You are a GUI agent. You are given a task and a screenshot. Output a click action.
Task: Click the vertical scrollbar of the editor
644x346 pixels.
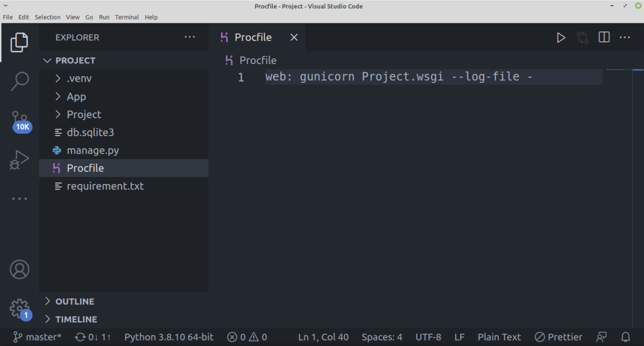point(638,197)
